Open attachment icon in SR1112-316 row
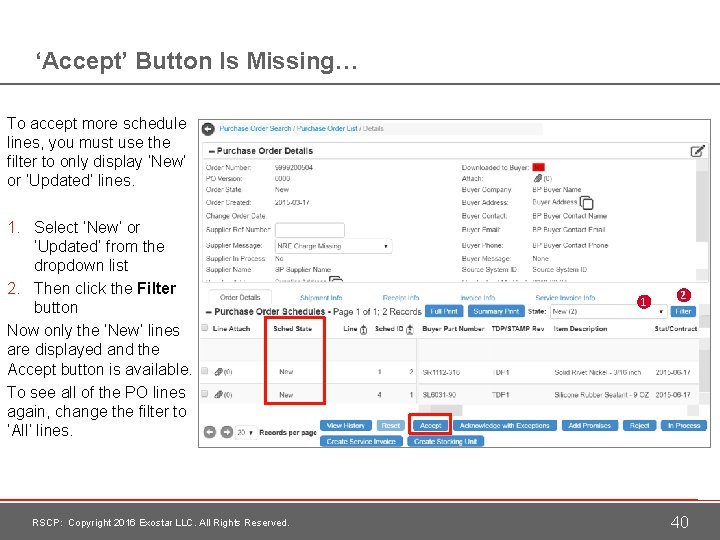Viewport: 720px width, 540px height. 219,371
